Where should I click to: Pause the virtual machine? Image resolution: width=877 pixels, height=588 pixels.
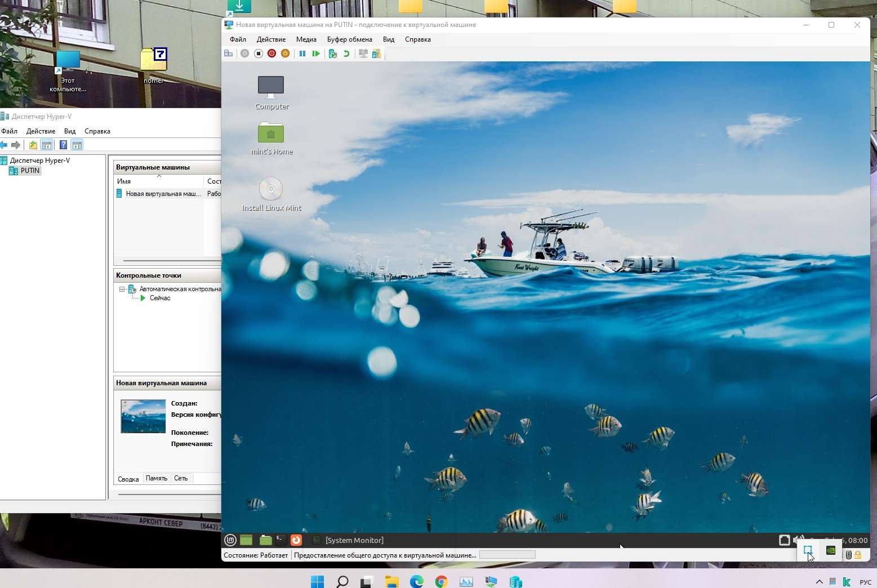point(302,54)
